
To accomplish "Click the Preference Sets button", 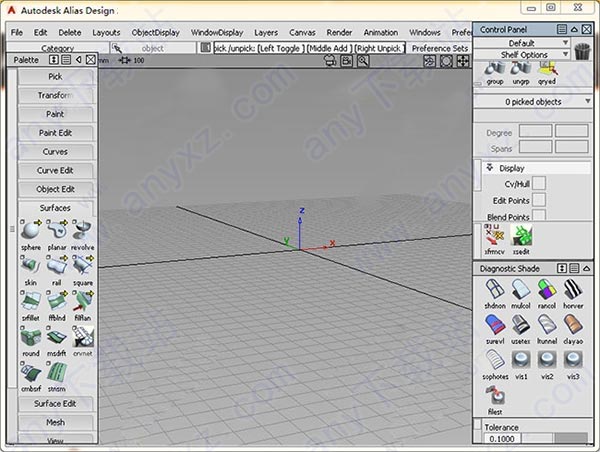I will click(439, 48).
